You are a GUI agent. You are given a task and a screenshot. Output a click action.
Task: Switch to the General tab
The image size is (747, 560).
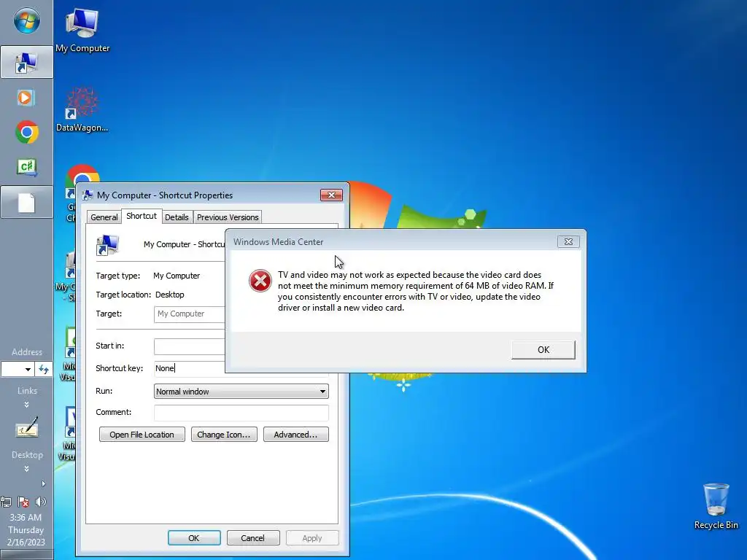point(104,217)
